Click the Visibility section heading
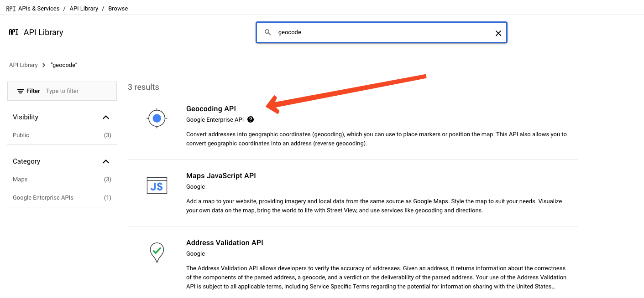The height and width of the screenshot is (298, 644). pos(26,117)
